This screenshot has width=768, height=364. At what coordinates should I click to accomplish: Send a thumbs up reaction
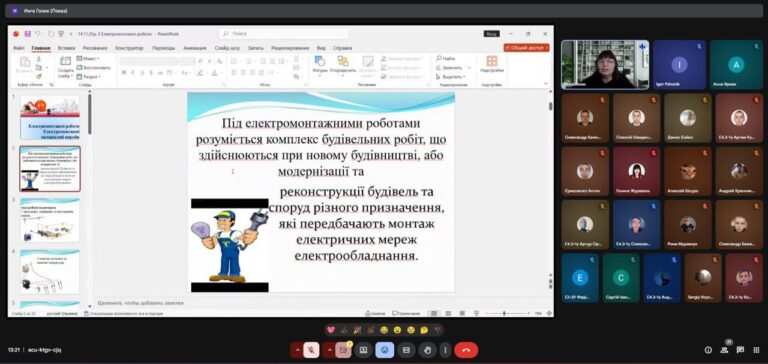click(x=344, y=330)
